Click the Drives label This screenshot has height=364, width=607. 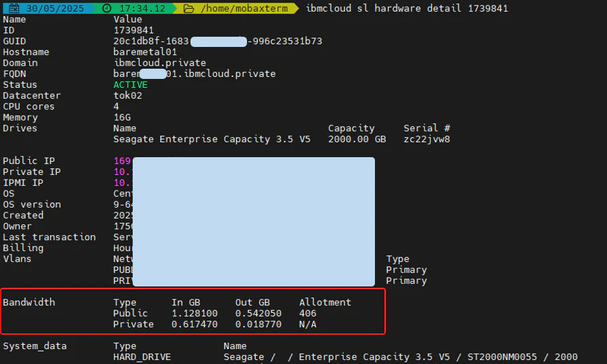click(20, 128)
